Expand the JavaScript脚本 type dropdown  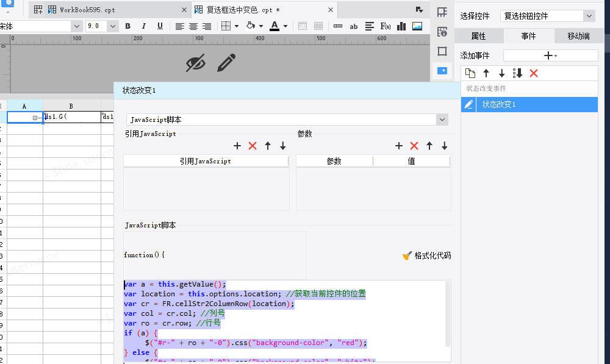coord(442,120)
